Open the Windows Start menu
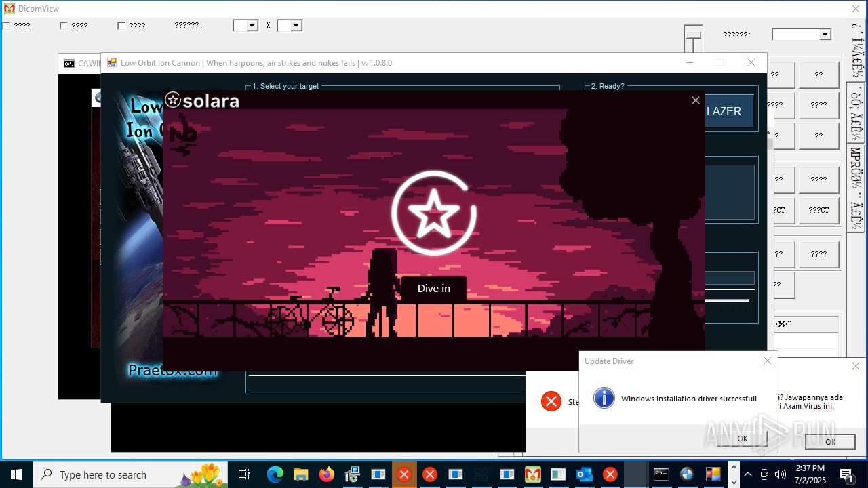The image size is (868, 488). pos(16,474)
